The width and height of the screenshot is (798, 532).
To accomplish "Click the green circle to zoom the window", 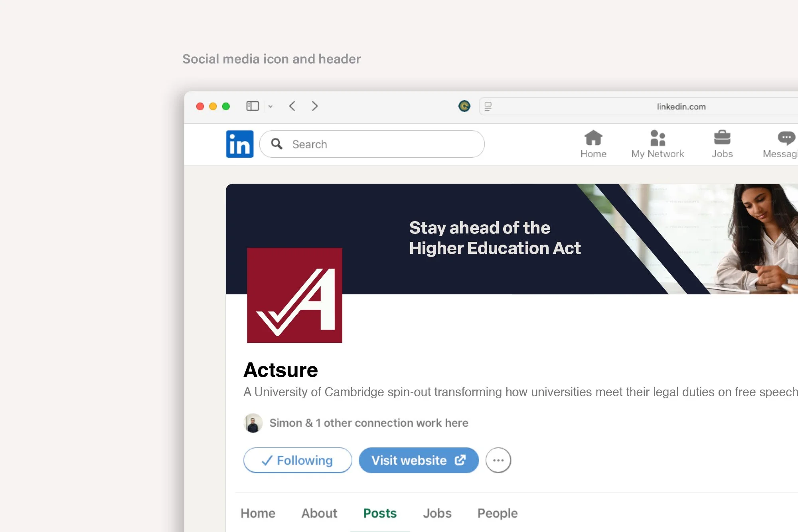I will [x=225, y=106].
